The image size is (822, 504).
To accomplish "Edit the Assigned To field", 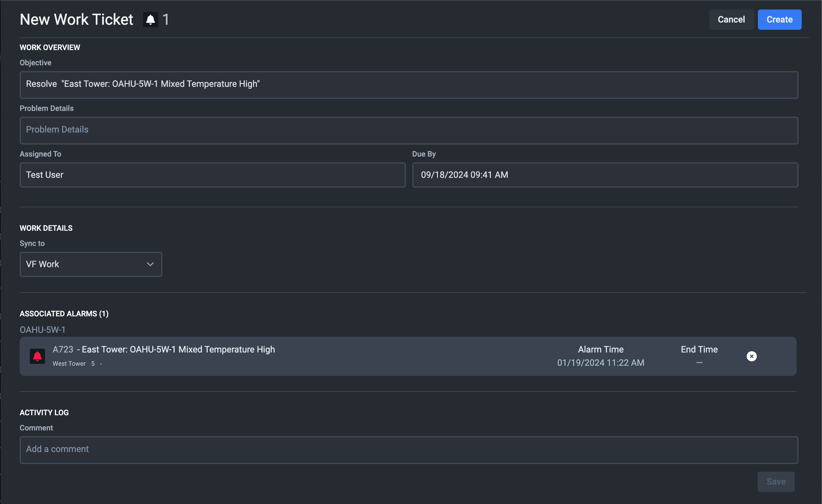I will tap(212, 175).
